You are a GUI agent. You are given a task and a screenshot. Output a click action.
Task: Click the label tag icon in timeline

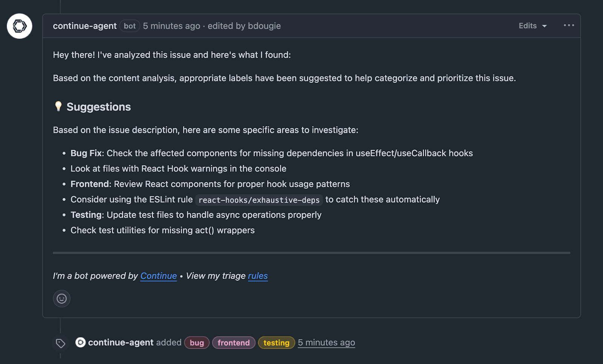point(61,343)
